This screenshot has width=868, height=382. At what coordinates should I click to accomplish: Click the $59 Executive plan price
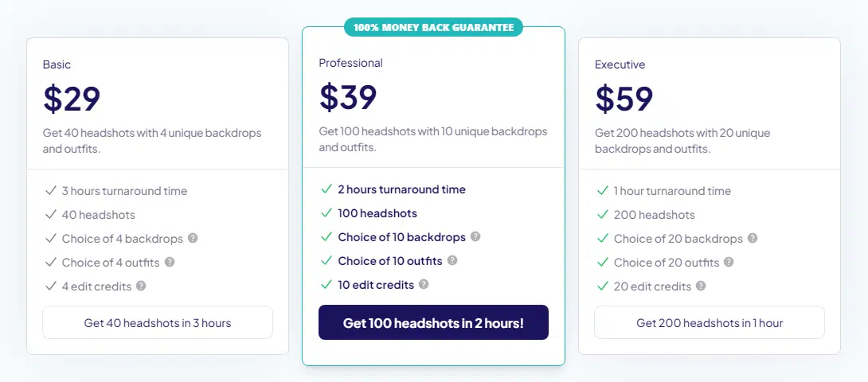pyautogui.click(x=624, y=99)
